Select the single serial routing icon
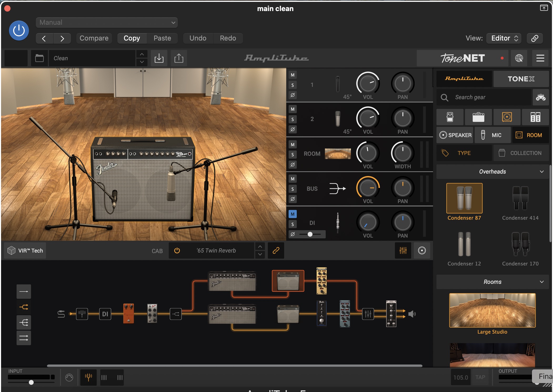 [24, 292]
